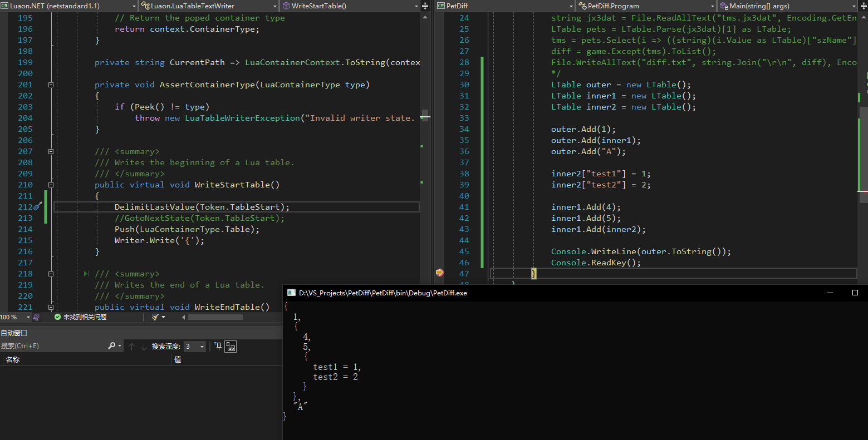868x440 pixels.
Task: Open the WriteStartTable() member dropdown
Action: pyautogui.click(x=350, y=6)
